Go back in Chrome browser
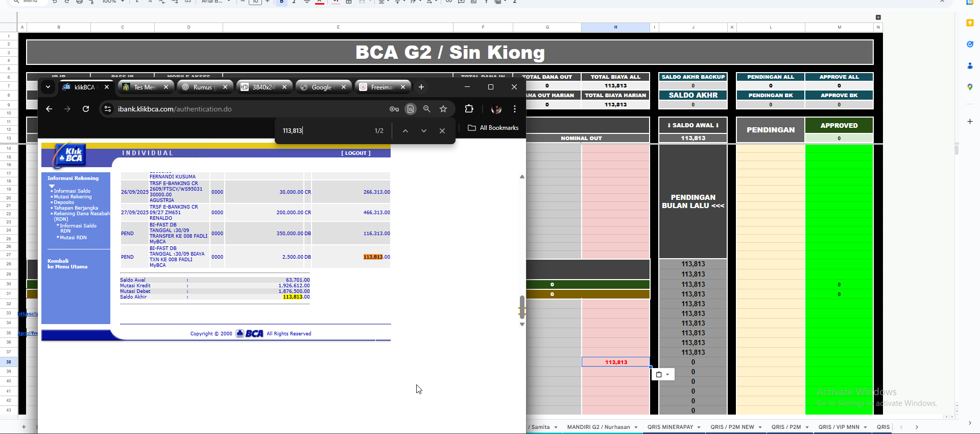The height and width of the screenshot is (434, 980). click(49, 109)
